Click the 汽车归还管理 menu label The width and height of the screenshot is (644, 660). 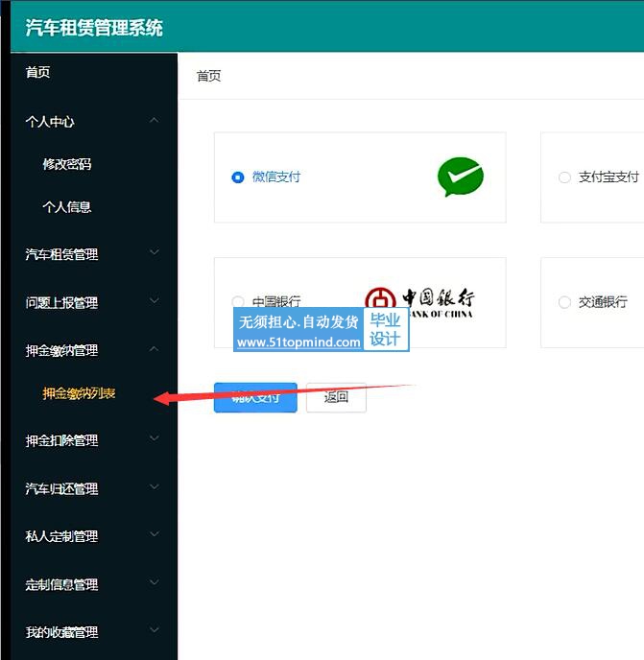(x=61, y=488)
